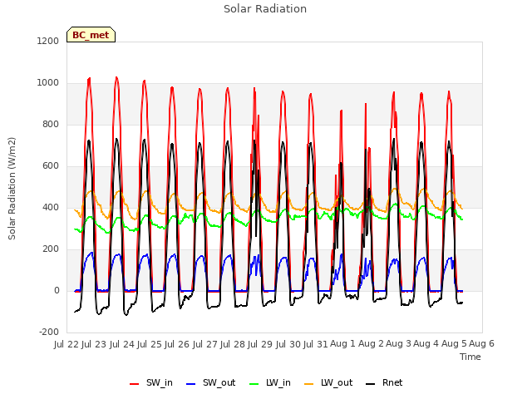This screenshot has height=399, width=532.
Task: Click the BC_met annotation label
Action: pos(91,35)
